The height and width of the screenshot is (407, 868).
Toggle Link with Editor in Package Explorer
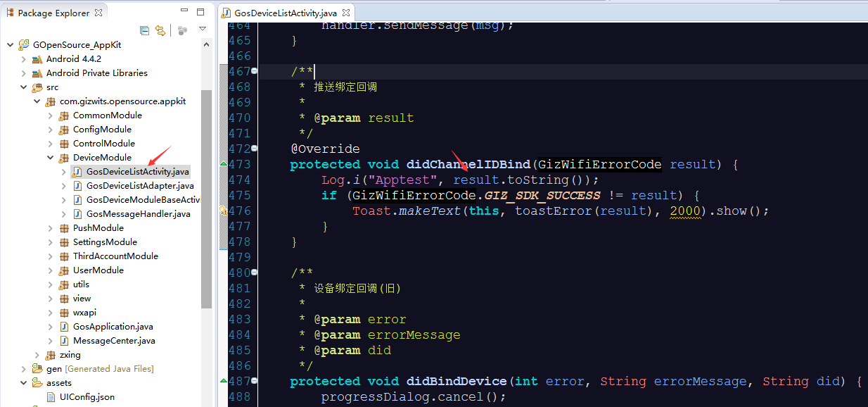point(160,30)
